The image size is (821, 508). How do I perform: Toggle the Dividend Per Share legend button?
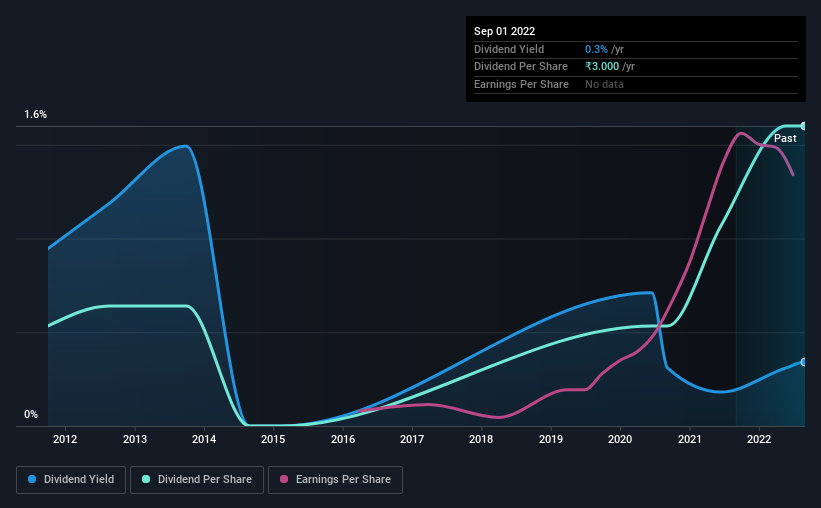point(197,480)
